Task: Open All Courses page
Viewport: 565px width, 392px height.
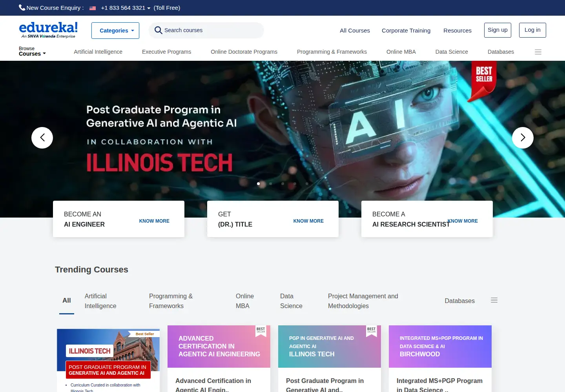Action: (355, 31)
